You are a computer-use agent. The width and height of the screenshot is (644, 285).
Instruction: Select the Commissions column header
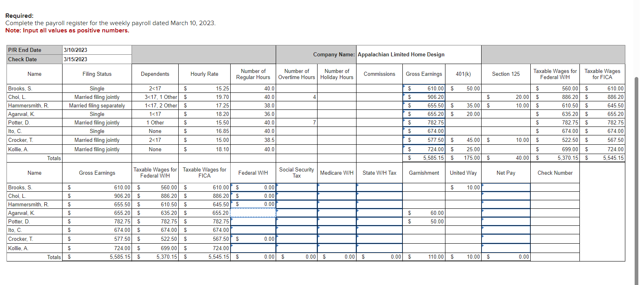coord(379,74)
